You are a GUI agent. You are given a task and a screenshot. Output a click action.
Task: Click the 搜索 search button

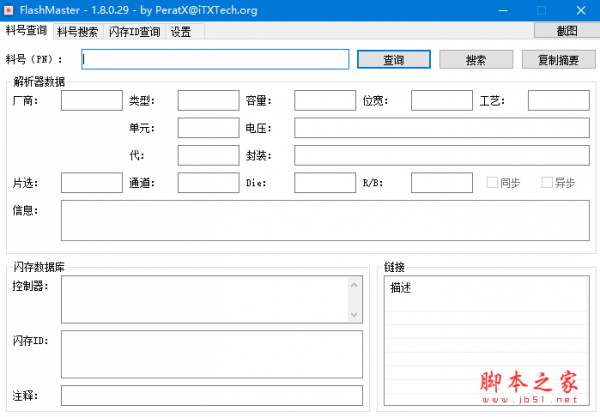[x=476, y=60]
